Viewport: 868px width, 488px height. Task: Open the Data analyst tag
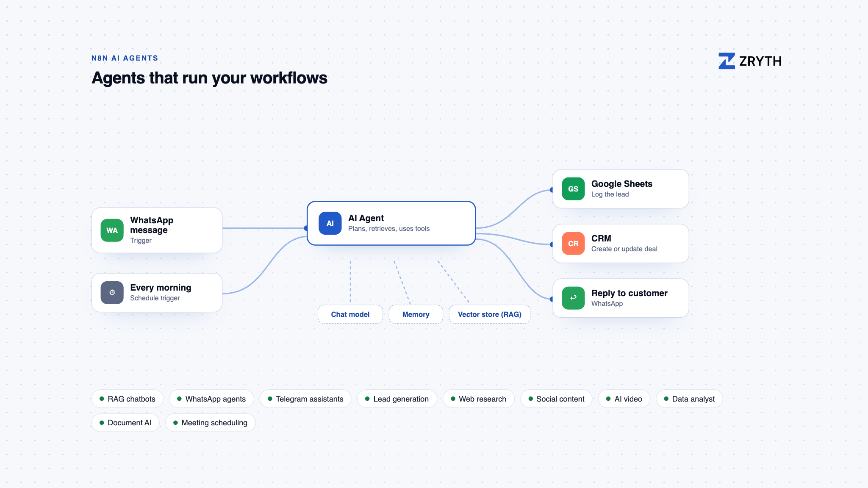[x=689, y=399]
